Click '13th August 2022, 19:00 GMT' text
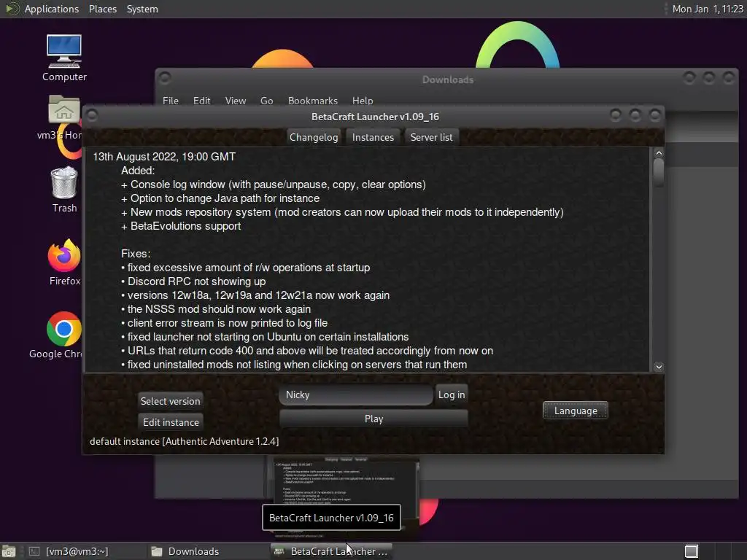This screenshot has width=747, height=560. 164,157
